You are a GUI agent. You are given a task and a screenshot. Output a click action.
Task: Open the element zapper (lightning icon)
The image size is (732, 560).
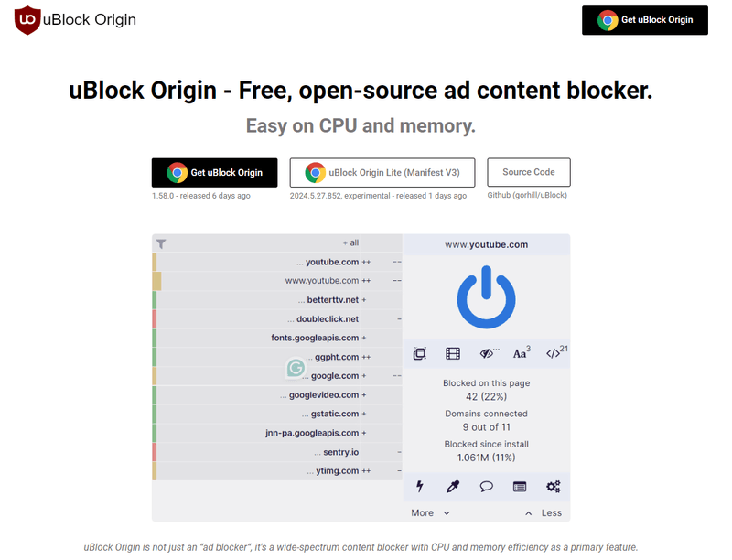419,486
